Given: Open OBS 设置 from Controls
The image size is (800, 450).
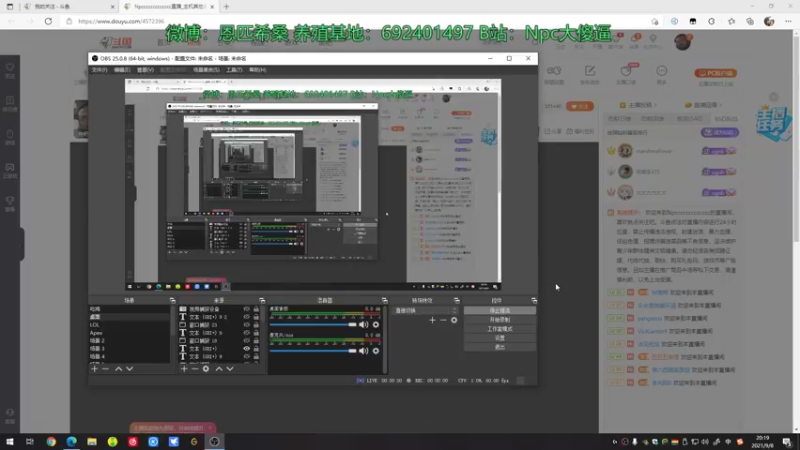Looking at the screenshot, I should (499, 338).
